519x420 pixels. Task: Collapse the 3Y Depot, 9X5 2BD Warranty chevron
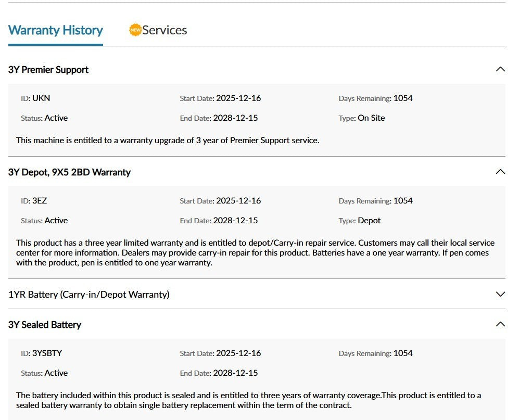point(500,172)
